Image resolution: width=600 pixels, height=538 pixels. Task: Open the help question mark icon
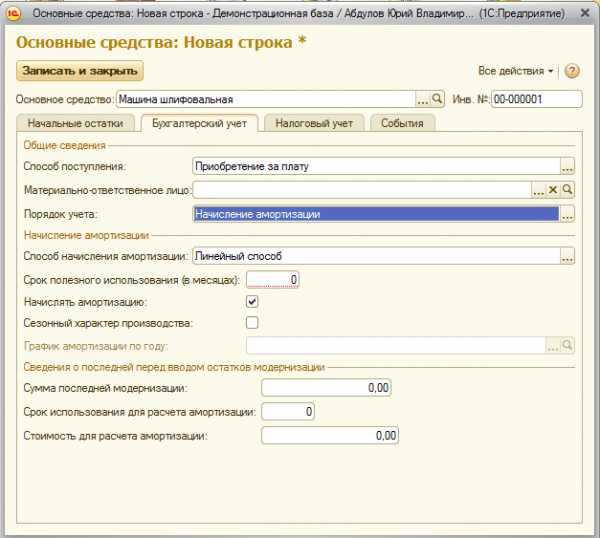click(x=572, y=71)
